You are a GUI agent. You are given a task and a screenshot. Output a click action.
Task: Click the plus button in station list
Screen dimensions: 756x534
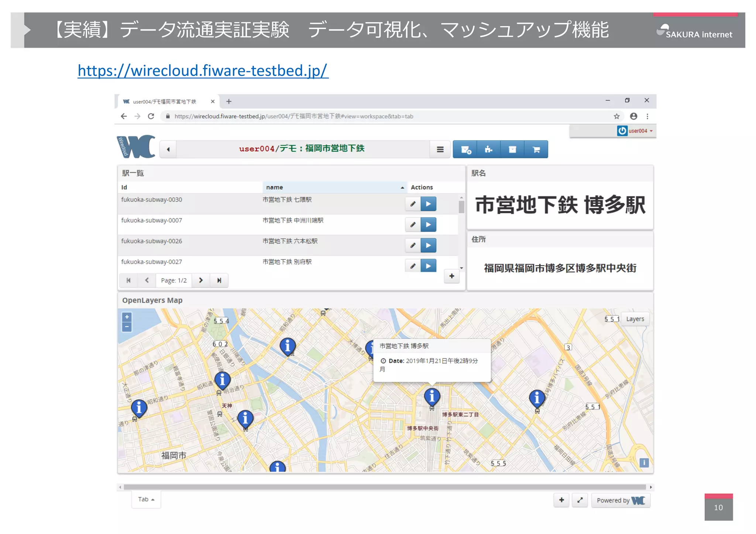click(x=452, y=276)
